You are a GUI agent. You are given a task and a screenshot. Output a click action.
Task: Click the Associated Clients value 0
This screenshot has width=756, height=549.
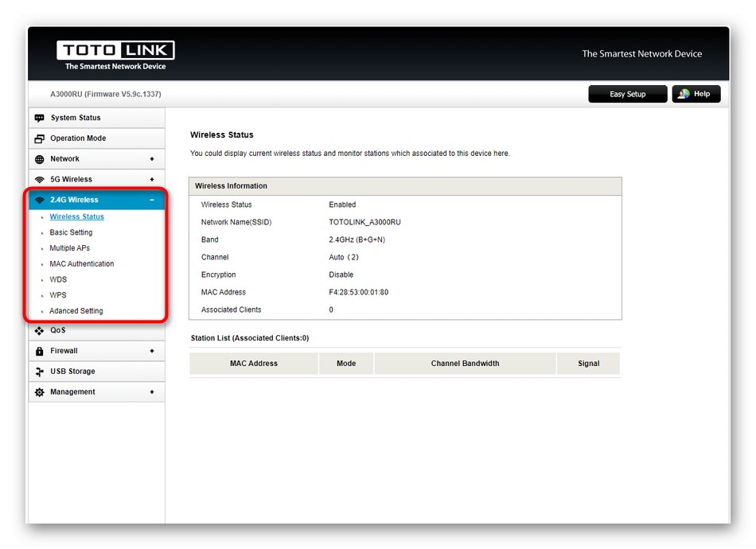(331, 310)
